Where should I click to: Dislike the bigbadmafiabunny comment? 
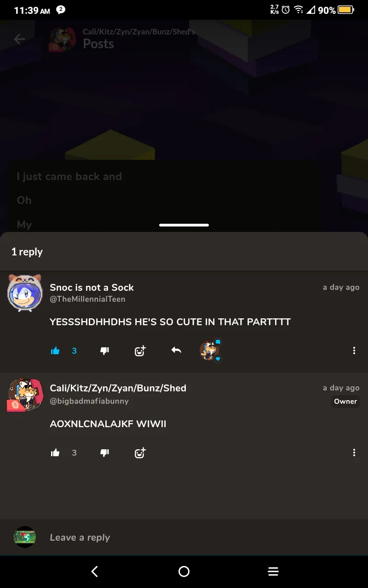(105, 453)
